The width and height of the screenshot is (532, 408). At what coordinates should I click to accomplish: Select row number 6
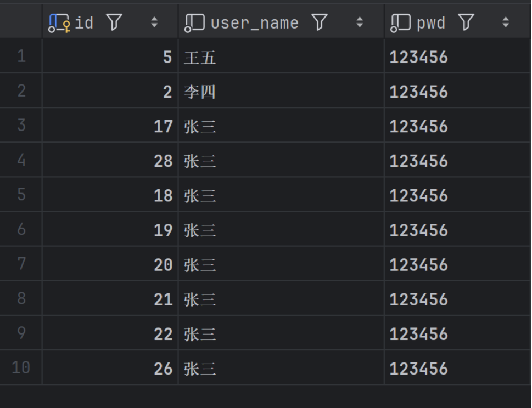click(21, 229)
